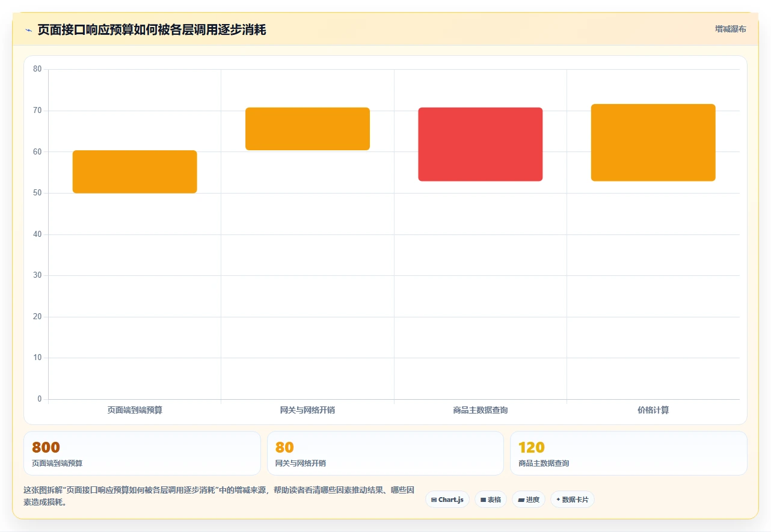Click the orange bar for 网关与网络开销
771x532 pixels.
coord(307,129)
